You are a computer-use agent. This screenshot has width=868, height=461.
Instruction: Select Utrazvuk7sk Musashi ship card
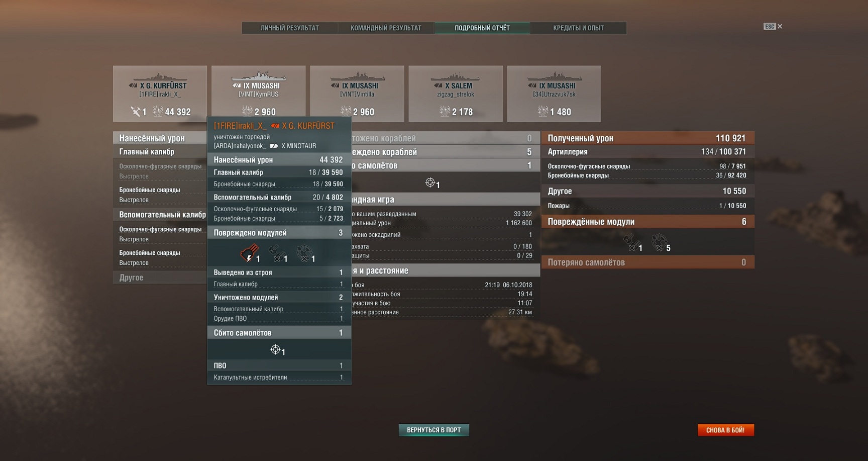554,94
